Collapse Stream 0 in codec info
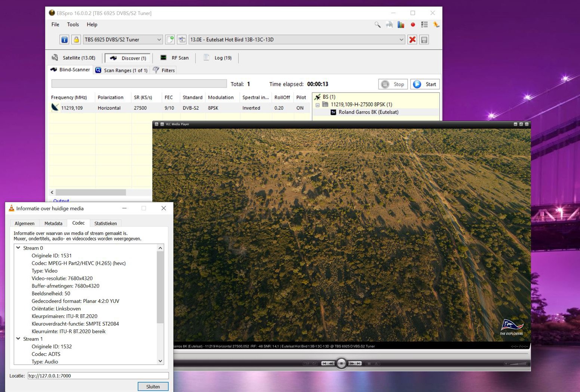This screenshot has width=580, height=392. (18, 248)
